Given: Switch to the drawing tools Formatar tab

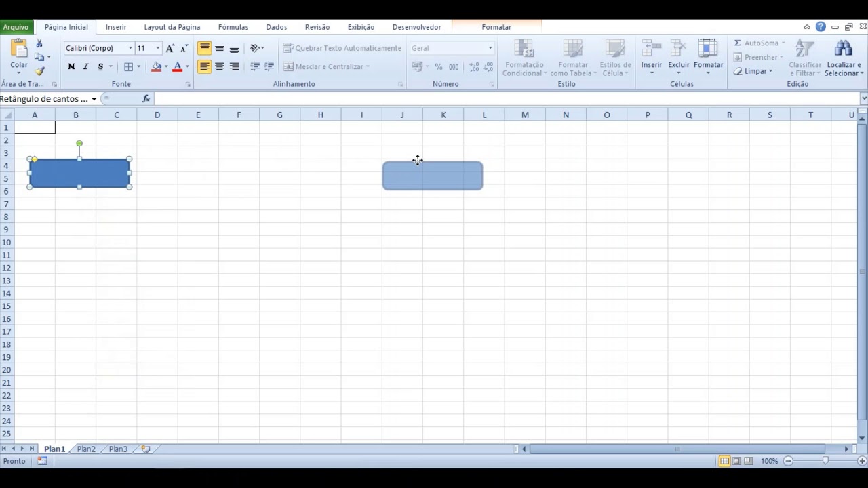Looking at the screenshot, I should [x=496, y=27].
